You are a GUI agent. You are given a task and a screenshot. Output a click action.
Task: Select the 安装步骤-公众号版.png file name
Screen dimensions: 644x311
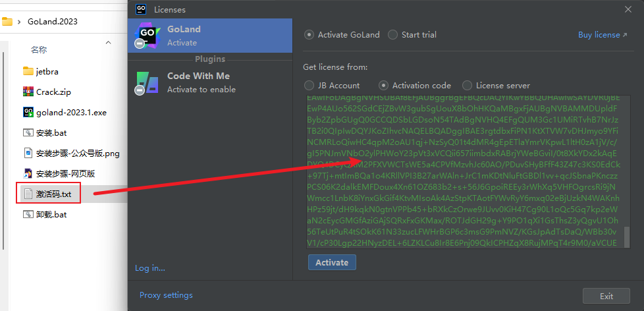click(78, 154)
